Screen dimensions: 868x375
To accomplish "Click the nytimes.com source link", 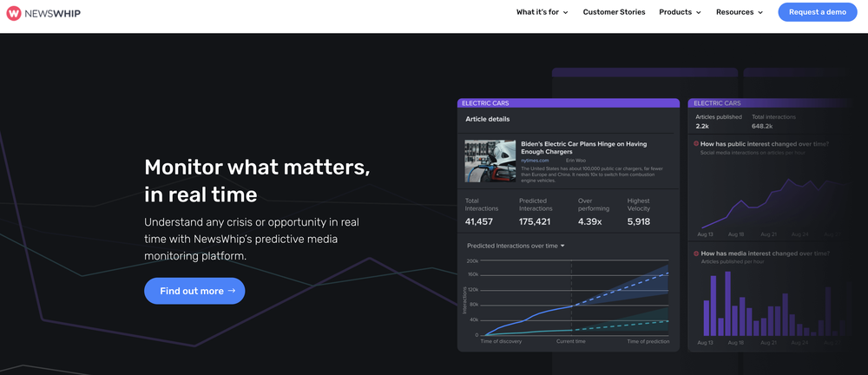I will pyautogui.click(x=534, y=160).
